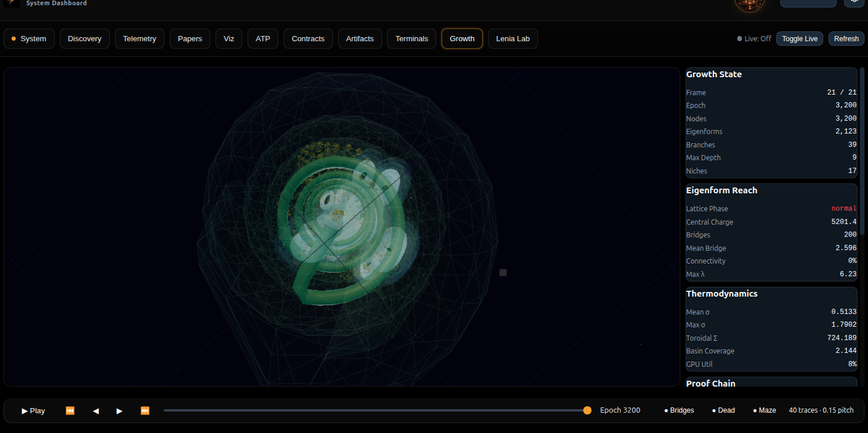Skip to last frame with fast-forward icon
The image size is (868, 433).
coord(145,410)
